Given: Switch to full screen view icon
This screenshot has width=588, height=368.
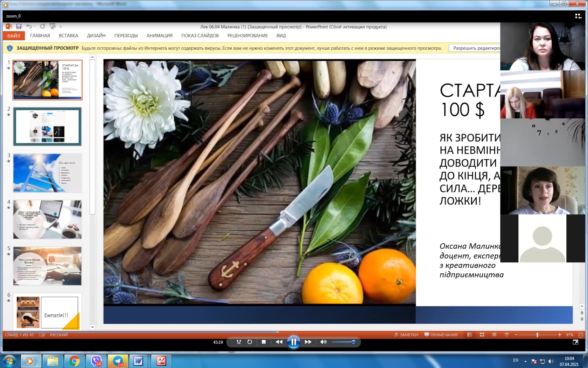Looking at the screenshot, I should tap(575, 342).
